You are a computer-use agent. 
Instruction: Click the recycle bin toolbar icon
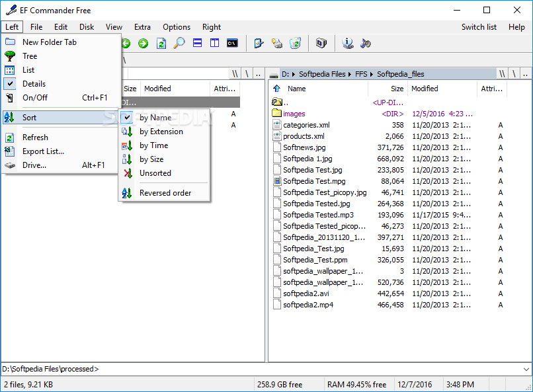(x=295, y=43)
